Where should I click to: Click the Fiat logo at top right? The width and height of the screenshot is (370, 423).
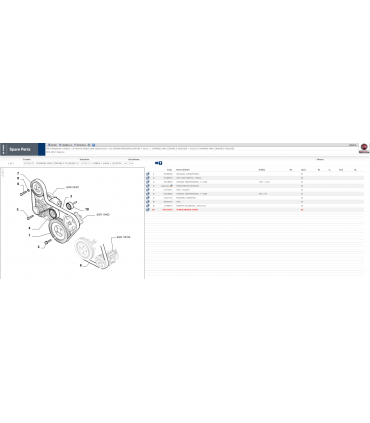pyautogui.click(x=364, y=148)
